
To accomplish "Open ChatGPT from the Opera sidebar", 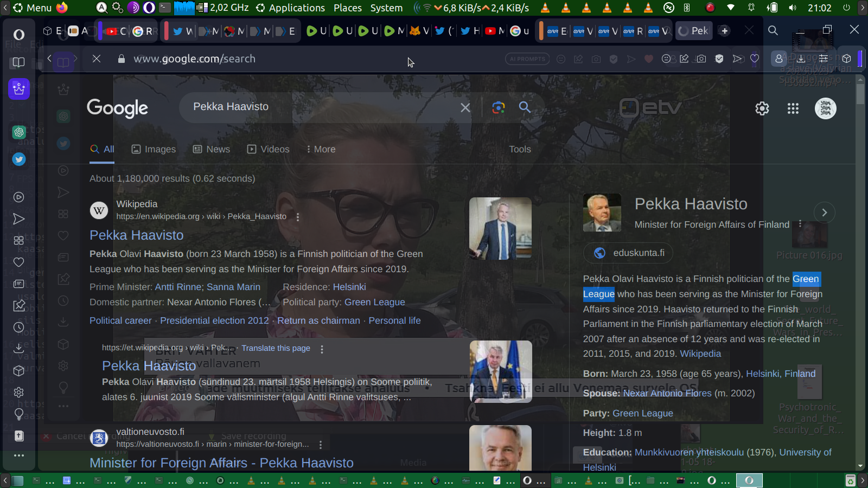I will tap(19, 132).
